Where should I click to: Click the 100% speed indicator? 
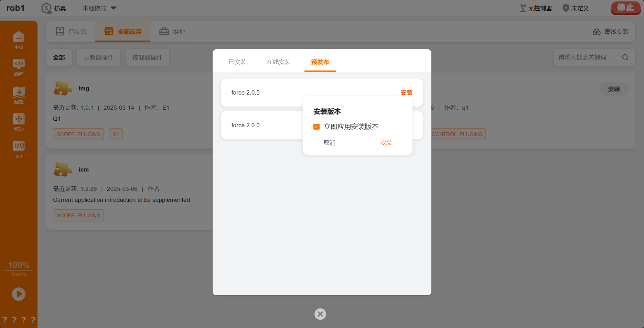tap(19, 265)
